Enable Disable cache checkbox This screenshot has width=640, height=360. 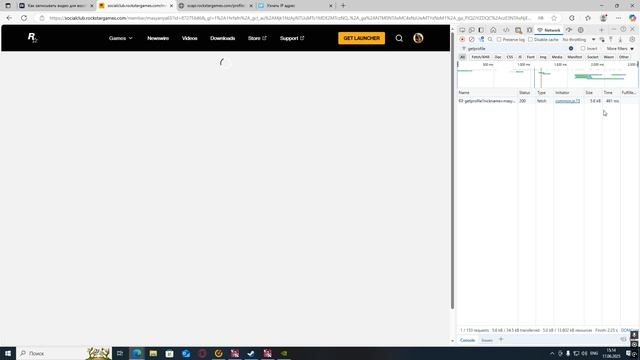(x=530, y=40)
